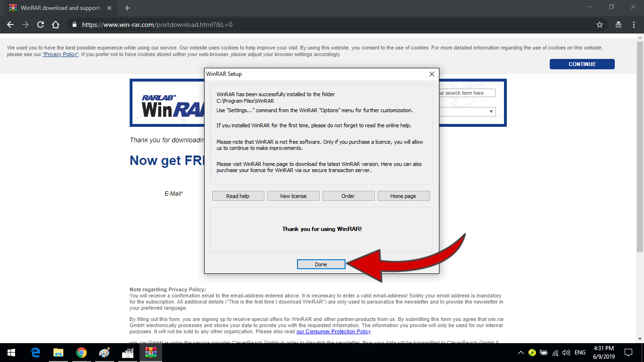The height and width of the screenshot is (362, 644).
Task: Open the Consumer Protection Policy link
Action: coord(334,331)
